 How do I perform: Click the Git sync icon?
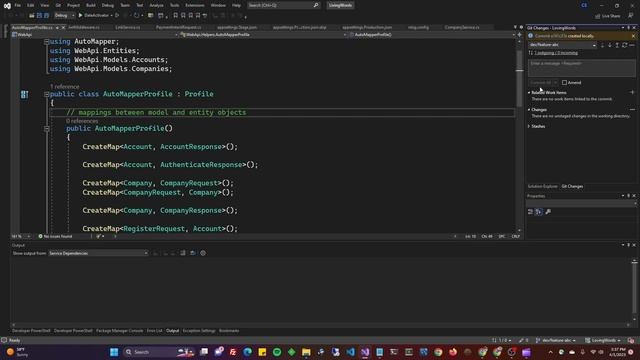point(624,45)
